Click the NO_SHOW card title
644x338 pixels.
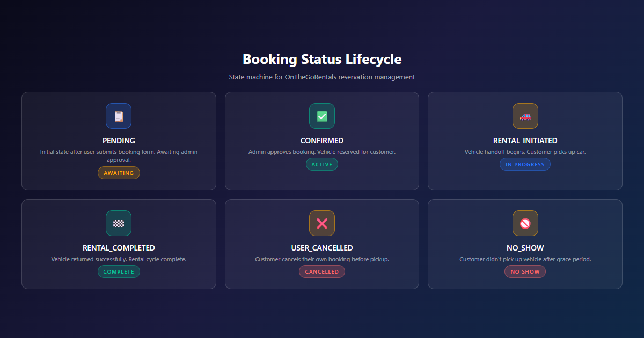click(x=525, y=248)
